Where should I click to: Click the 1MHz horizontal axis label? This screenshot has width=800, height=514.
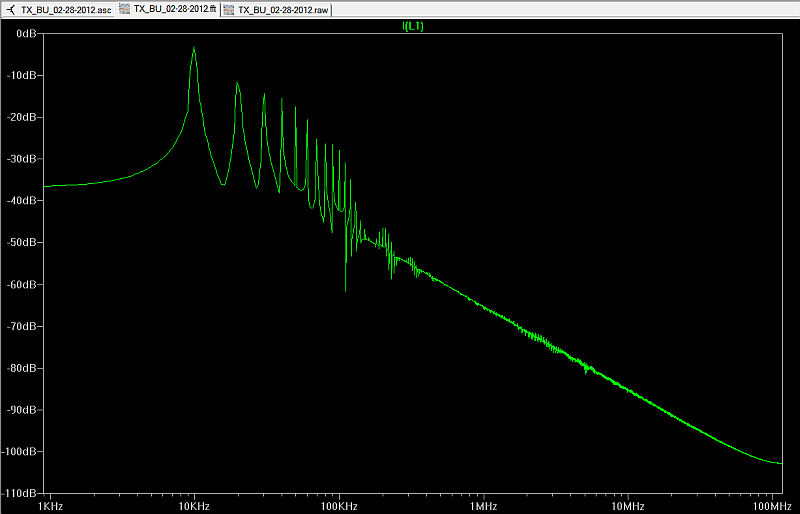tap(484, 507)
